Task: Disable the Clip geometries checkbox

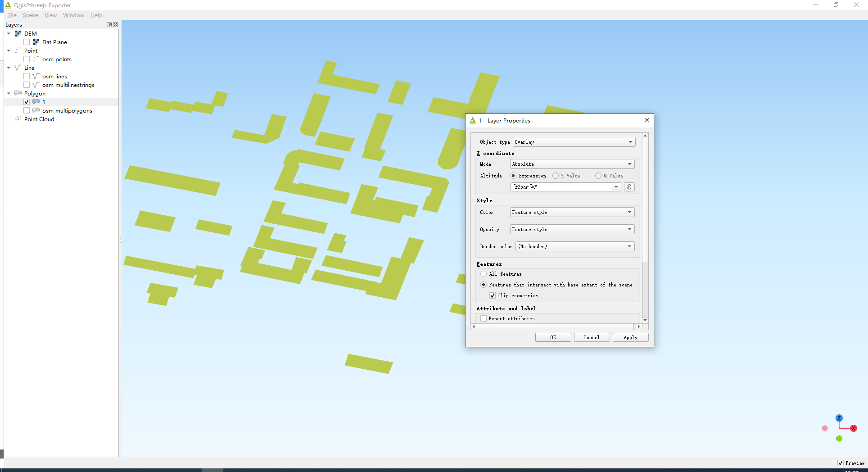Action: point(493,295)
